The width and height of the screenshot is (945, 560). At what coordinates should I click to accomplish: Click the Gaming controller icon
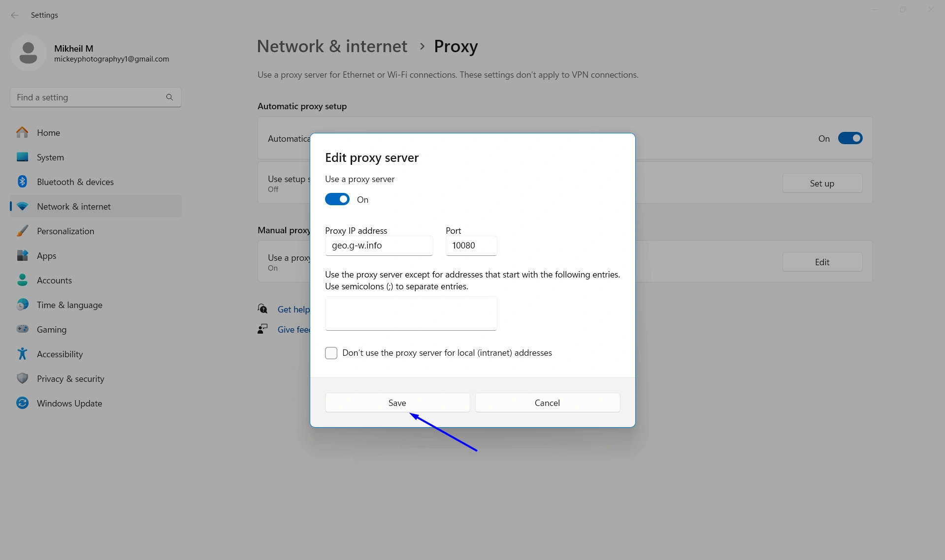click(23, 329)
